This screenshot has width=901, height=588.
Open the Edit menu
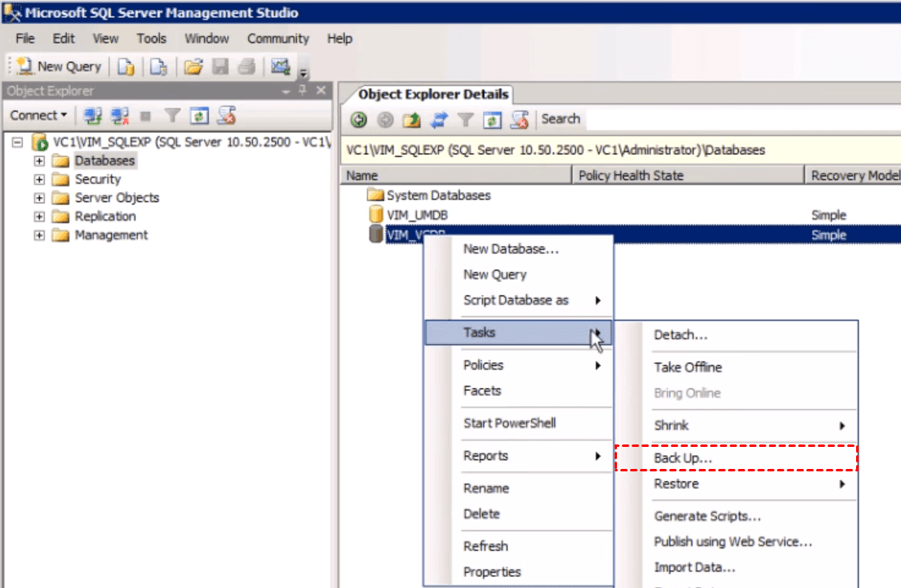pyautogui.click(x=64, y=38)
